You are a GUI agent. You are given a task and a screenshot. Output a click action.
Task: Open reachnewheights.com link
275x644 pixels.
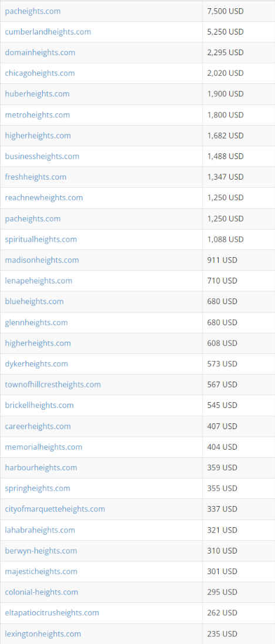(44, 198)
